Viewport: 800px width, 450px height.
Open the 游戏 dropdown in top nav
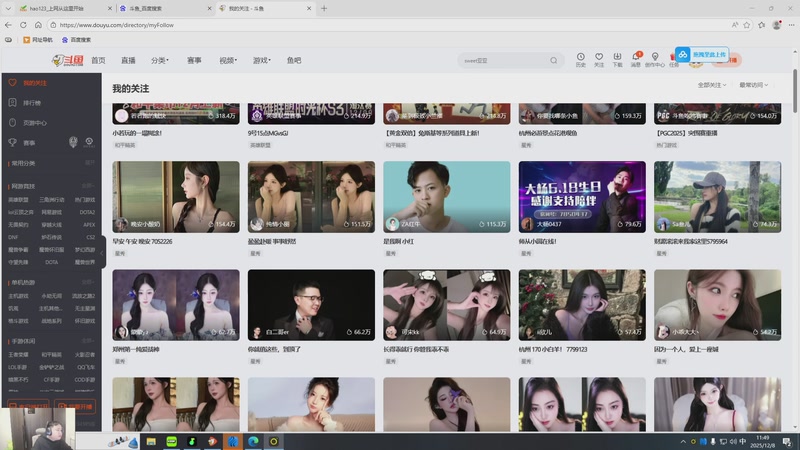262,60
